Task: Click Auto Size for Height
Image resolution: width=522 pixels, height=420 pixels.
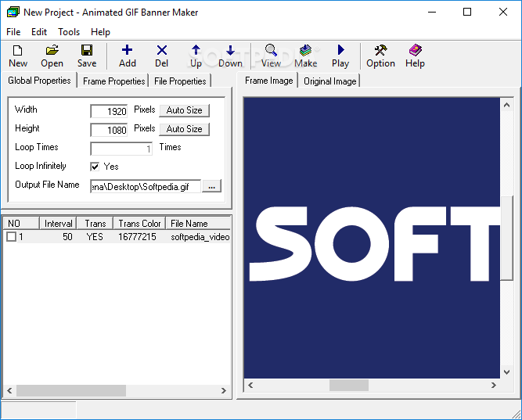Action: click(185, 129)
